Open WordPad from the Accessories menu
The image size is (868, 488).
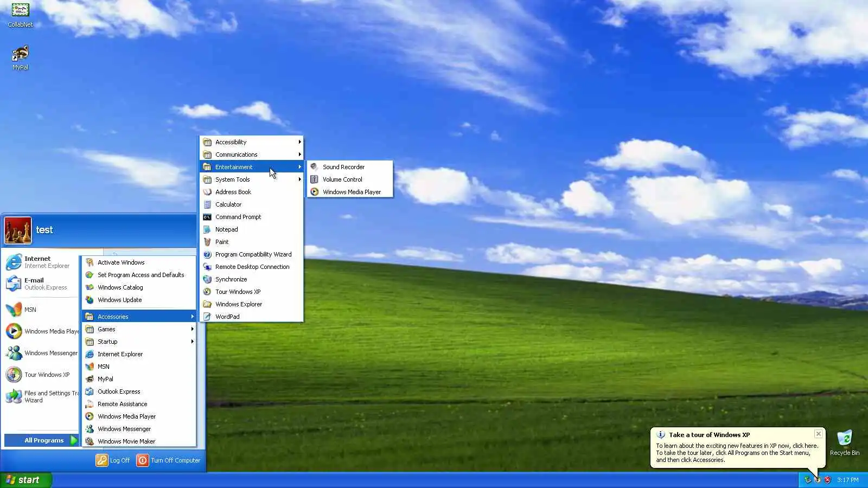tap(252, 317)
